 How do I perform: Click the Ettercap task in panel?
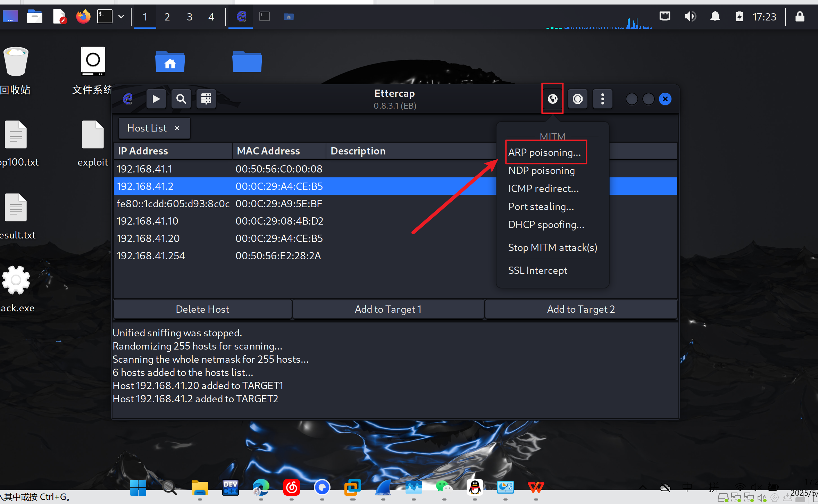(x=241, y=16)
